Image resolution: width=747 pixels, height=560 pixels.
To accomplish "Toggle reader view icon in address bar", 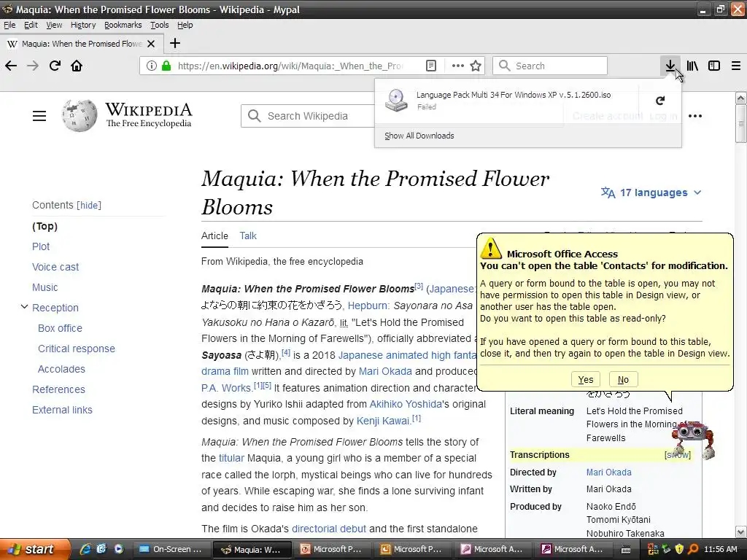I will (x=430, y=66).
